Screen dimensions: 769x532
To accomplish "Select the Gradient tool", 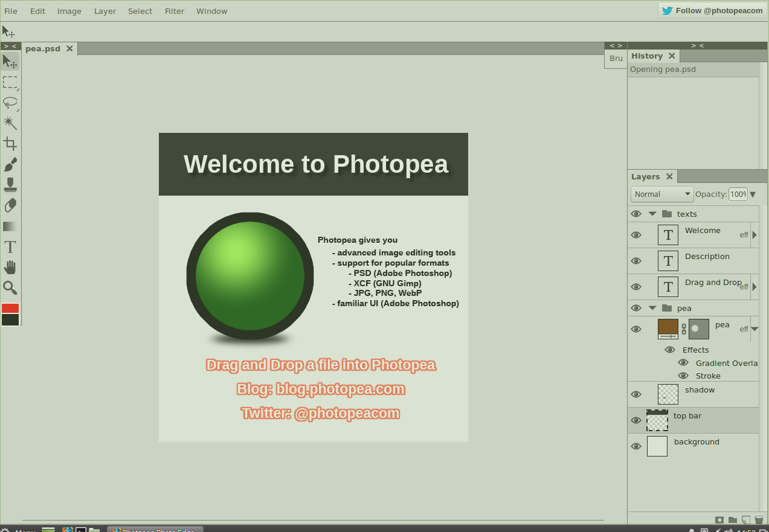I will coord(10,226).
